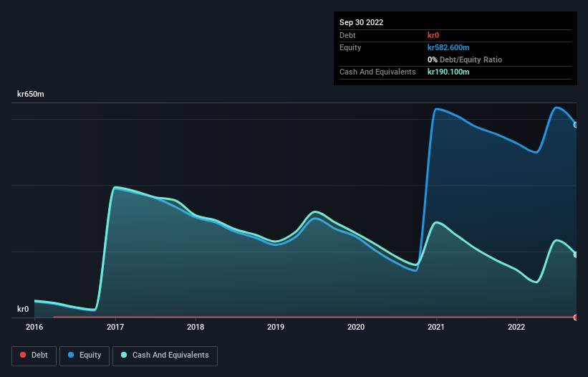
Task: Toggle the Equity legend button
Action: point(85,355)
